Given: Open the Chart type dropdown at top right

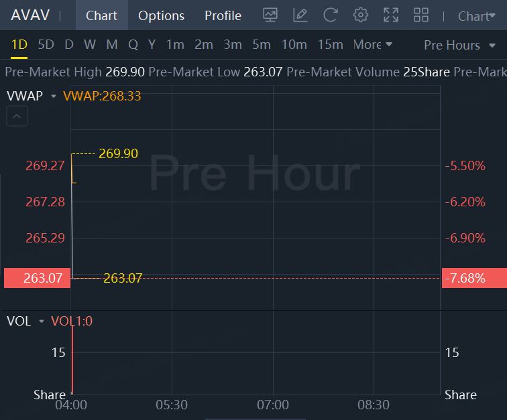Looking at the screenshot, I should click(x=477, y=16).
